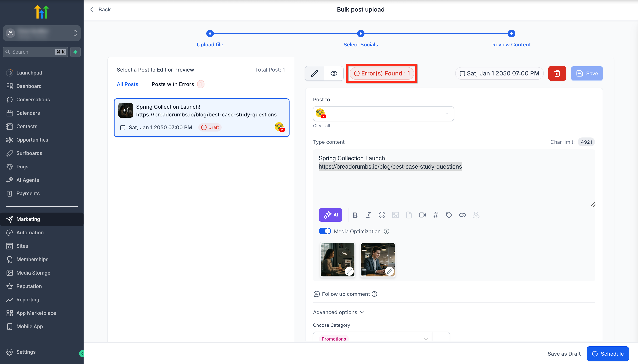Click the Schedule button
This screenshot has width=638, height=364.
pyautogui.click(x=607, y=354)
